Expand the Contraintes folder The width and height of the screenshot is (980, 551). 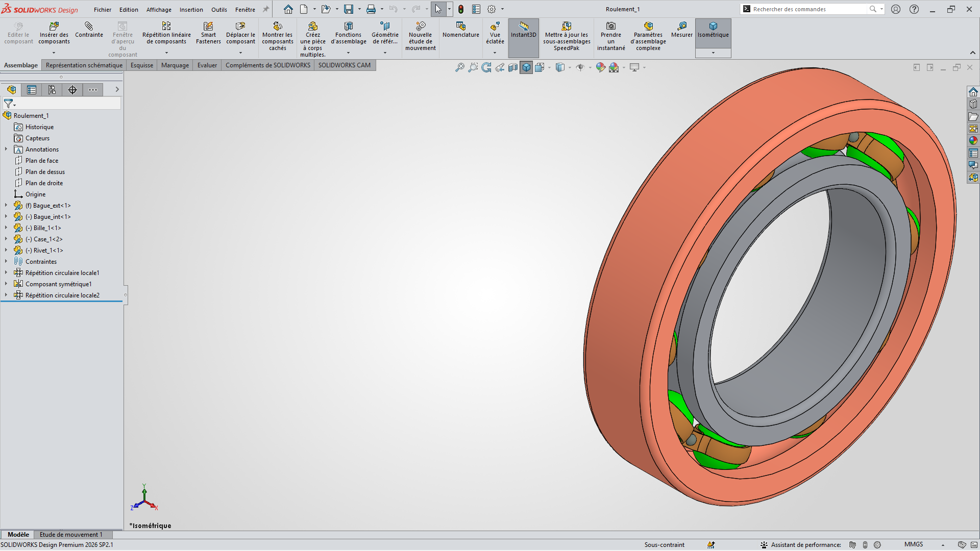(x=6, y=261)
